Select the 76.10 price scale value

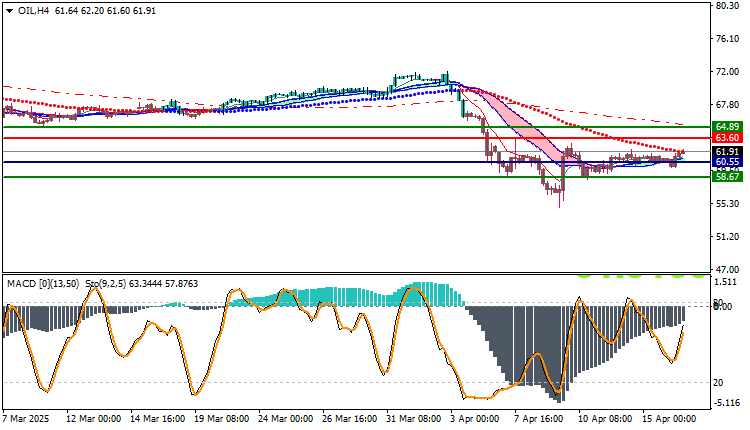[x=727, y=39]
